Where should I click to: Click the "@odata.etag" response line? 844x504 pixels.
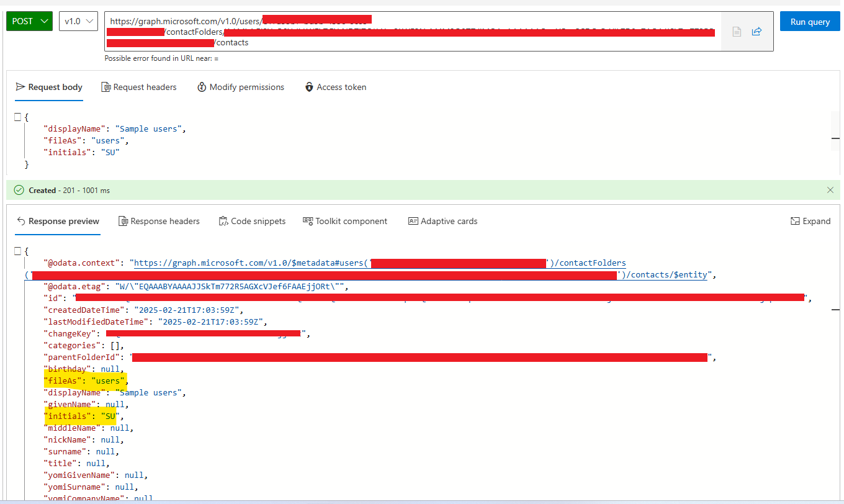tap(197, 287)
